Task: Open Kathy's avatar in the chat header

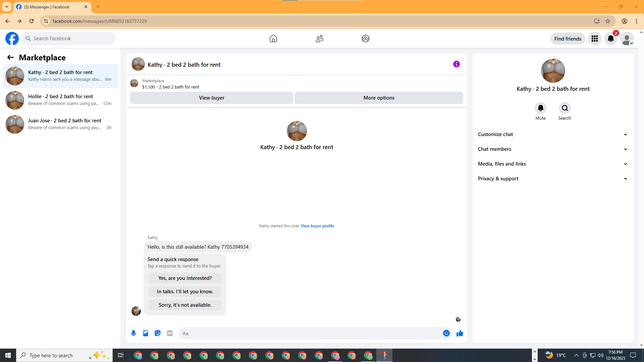Action: pyautogui.click(x=138, y=64)
